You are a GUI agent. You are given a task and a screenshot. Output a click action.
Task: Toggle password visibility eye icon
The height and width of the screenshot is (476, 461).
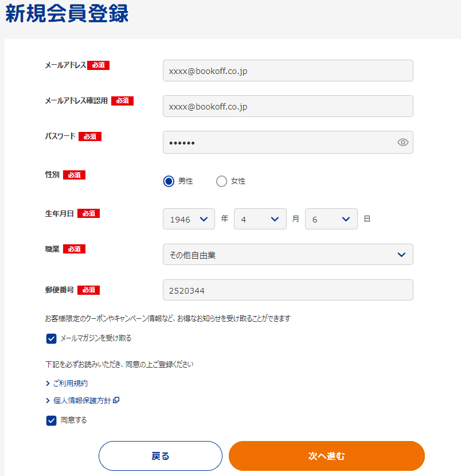pos(403,142)
